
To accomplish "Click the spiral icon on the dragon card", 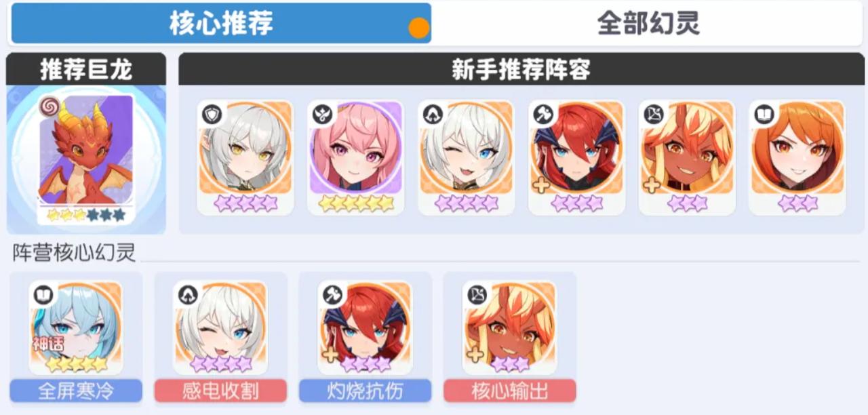I will click(49, 106).
